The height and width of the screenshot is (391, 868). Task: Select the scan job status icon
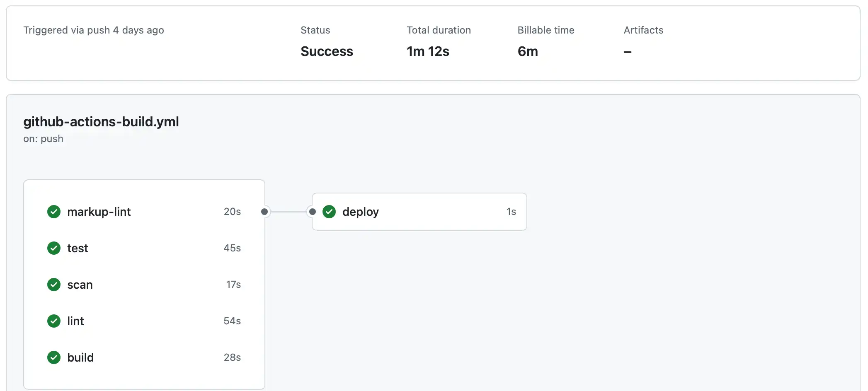coord(53,285)
